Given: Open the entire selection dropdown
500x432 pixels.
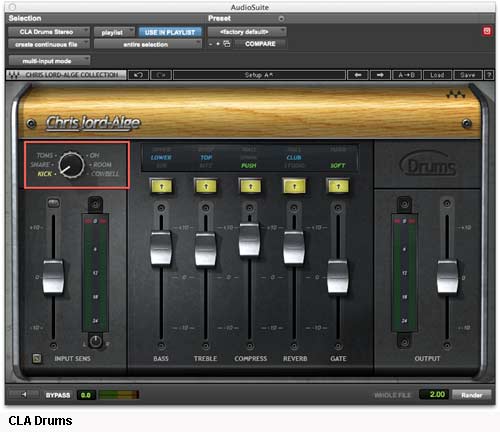Looking at the screenshot, I should [x=148, y=44].
